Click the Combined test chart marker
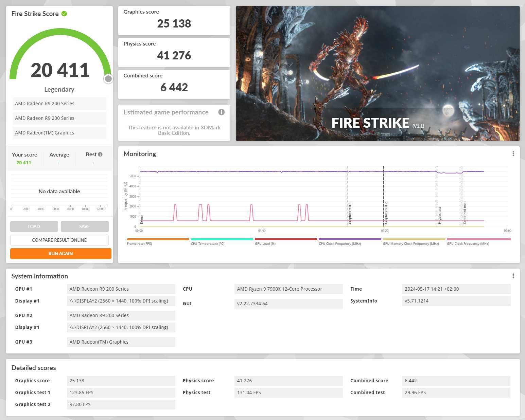The height and width of the screenshot is (420, 525). [x=465, y=214]
